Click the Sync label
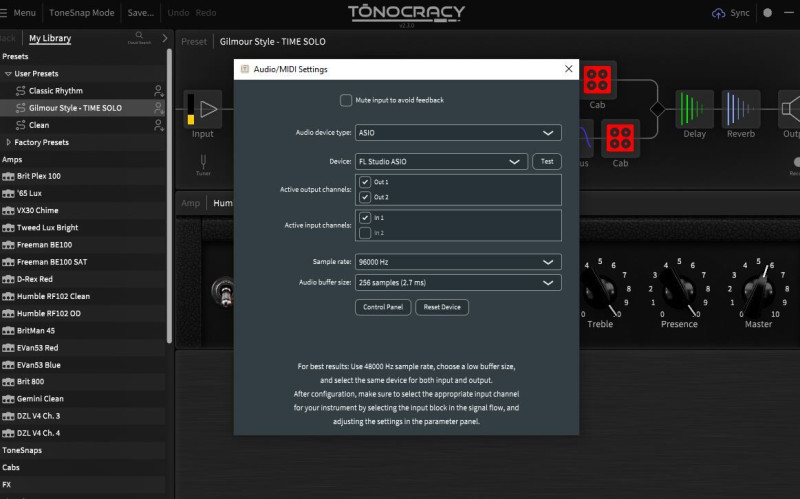The height and width of the screenshot is (499, 800). click(x=740, y=13)
